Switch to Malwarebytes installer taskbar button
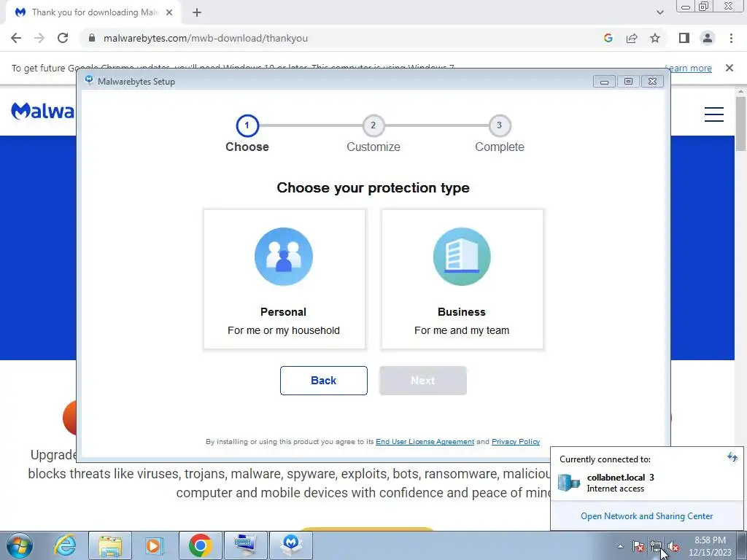Viewport: 747px width, 560px height. 291,545
